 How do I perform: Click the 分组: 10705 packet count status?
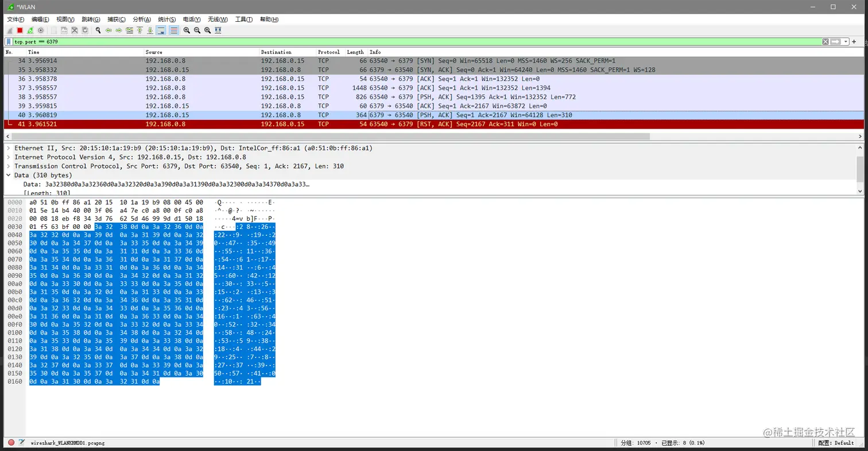637,443
